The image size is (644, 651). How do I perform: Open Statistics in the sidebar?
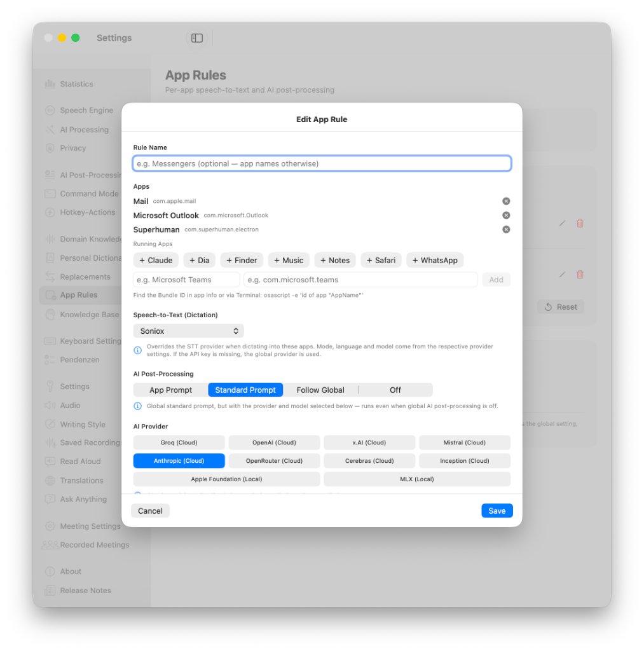tap(76, 84)
